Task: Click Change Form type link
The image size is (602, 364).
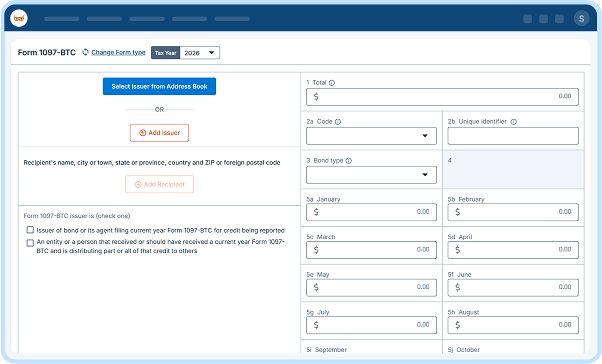Action: click(x=118, y=52)
